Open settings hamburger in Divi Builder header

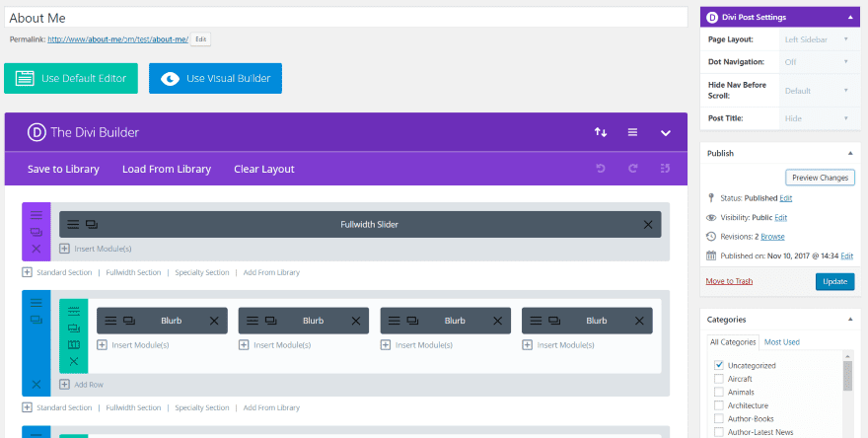point(633,132)
